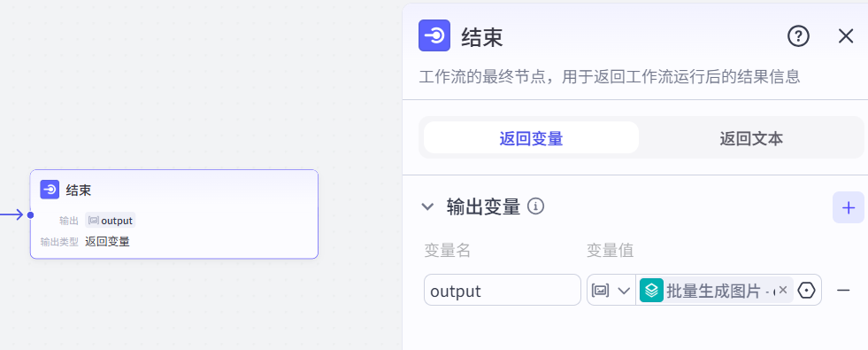
Task: Click the info icon beside 输出变量
Action: [535, 206]
